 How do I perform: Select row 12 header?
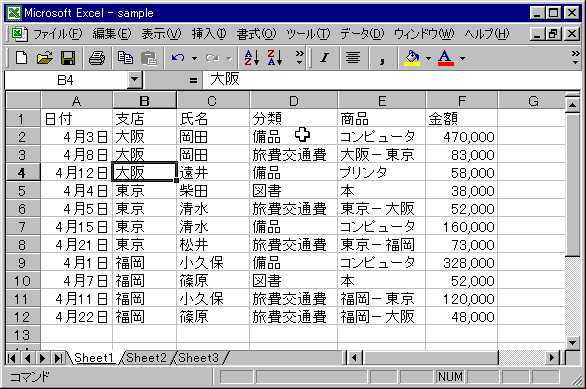[23, 317]
